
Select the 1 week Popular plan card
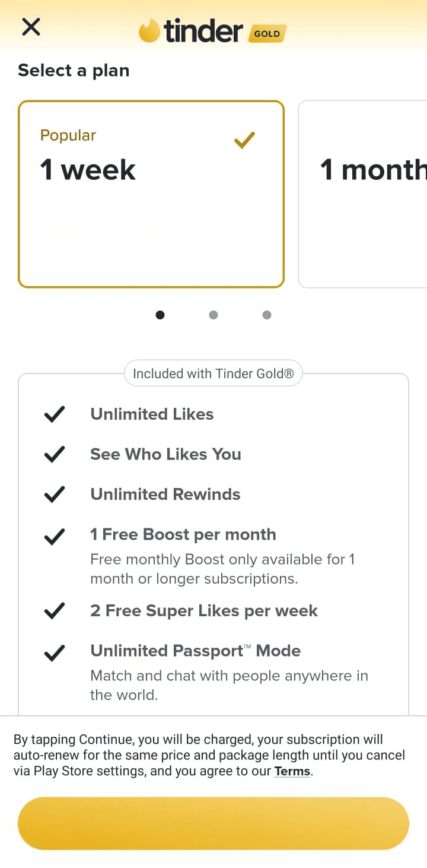151,194
